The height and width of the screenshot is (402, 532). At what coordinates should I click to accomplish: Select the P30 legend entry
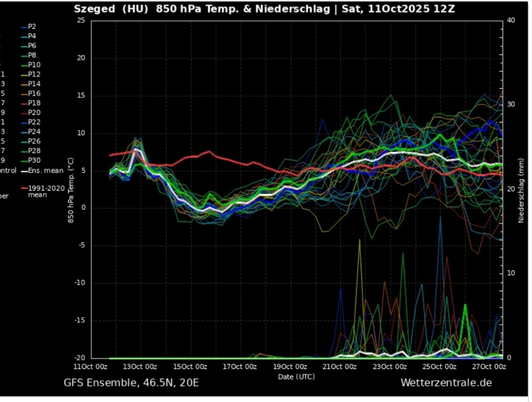point(34,160)
